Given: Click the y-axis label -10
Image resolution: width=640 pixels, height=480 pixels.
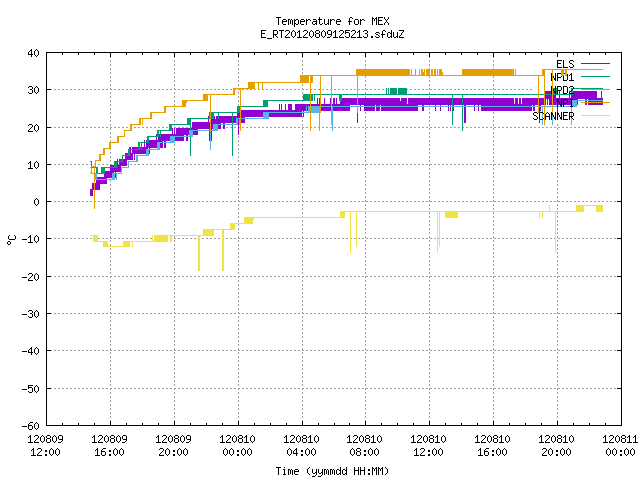Looking at the screenshot, I should [31, 239].
